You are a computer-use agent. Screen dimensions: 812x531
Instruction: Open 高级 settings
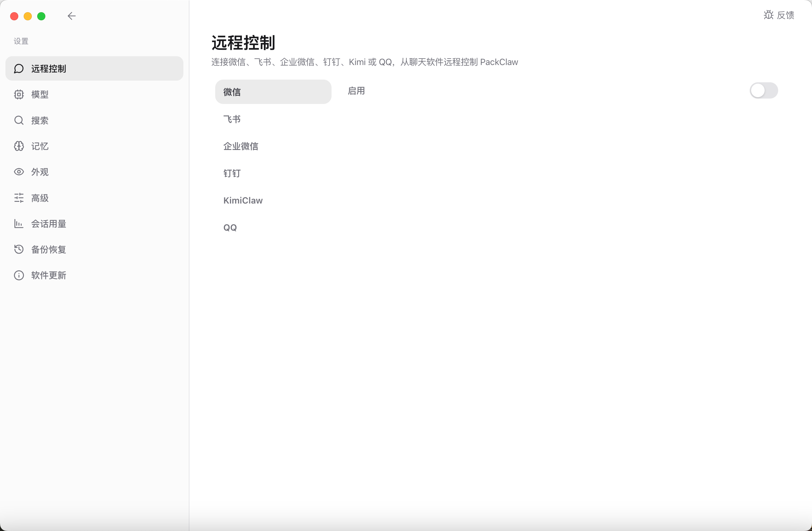click(x=94, y=198)
